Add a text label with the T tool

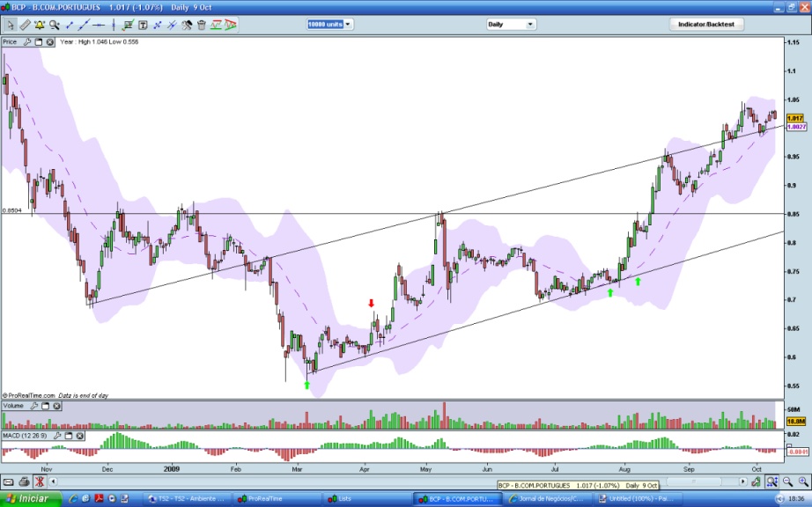pos(143,25)
